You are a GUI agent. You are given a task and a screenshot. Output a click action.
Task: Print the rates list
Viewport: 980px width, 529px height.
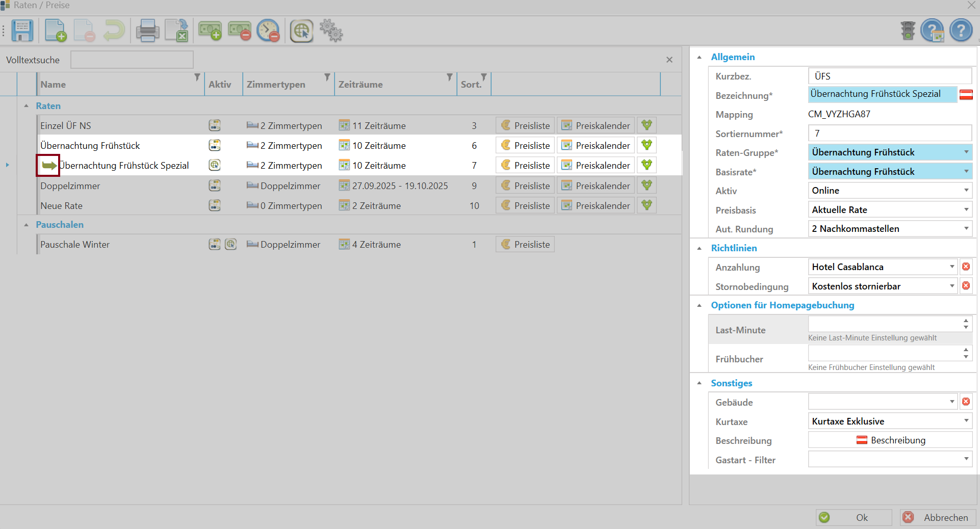(x=148, y=31)
